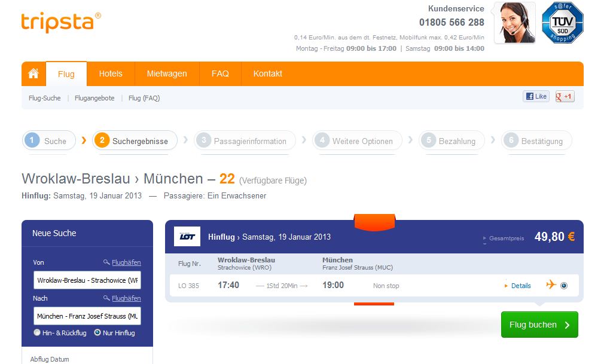Viewport: 607px width, 364px height.
Task: Go to the home icon tab
Action: [x=33, y=74]
